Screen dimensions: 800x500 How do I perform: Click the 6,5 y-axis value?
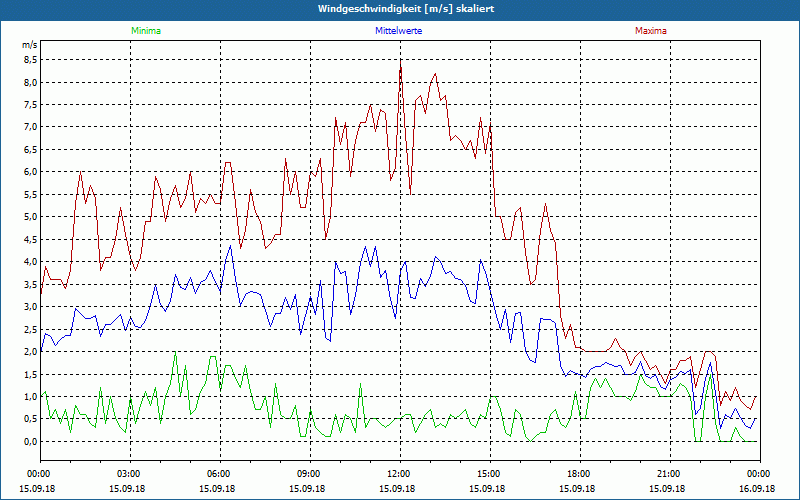(x=31, y=149)
